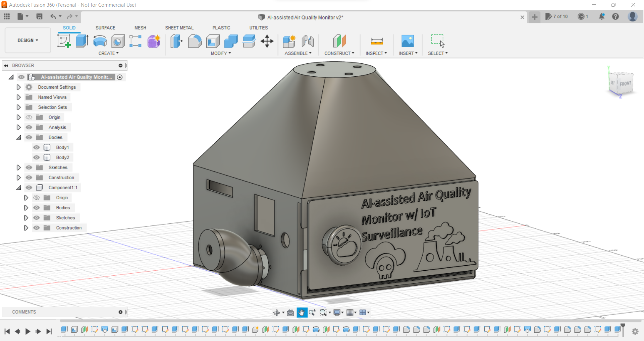
Task: Select the Extrude tool
Action: (82, 41)
